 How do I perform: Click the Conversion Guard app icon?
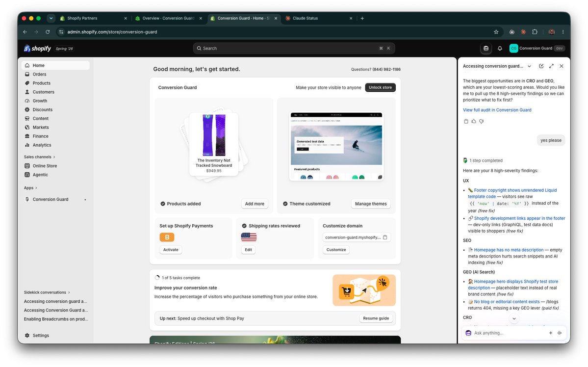pyautogui.click(x=27, y=200)
